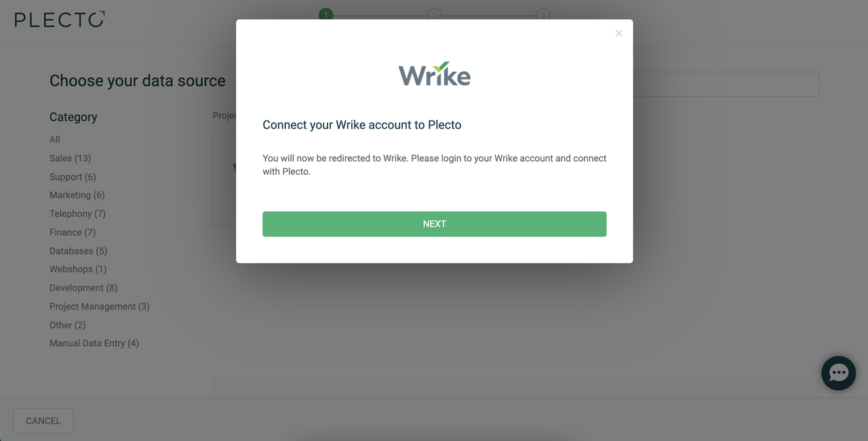Screen dimensions: 868x441
Task: Open the Webshops (1) category
Action: pyautogui.click(x=78, y=269)
